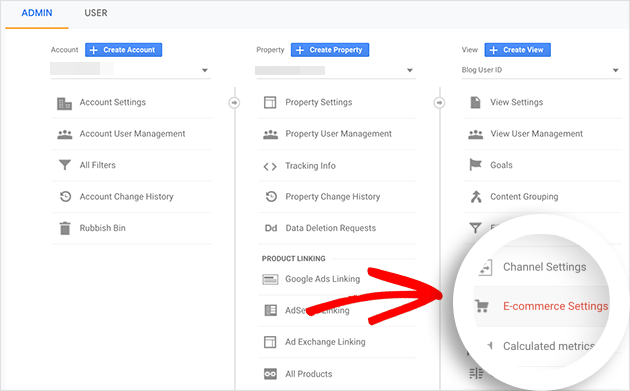Open Property User Management
The image size is (630, 391).
coord(338,134)
